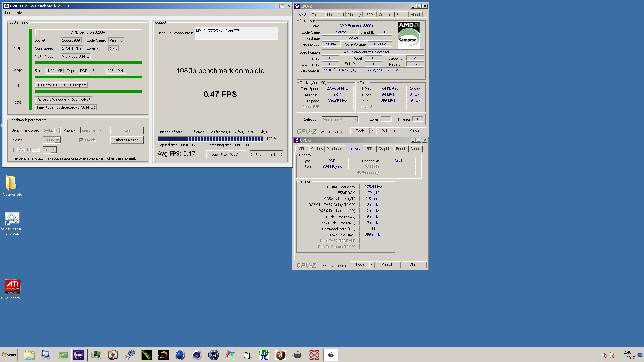This screenshot has height=362, width=644.
Task: Open Bench tab in CPU-Z processor window
Action: coord(401,15)
